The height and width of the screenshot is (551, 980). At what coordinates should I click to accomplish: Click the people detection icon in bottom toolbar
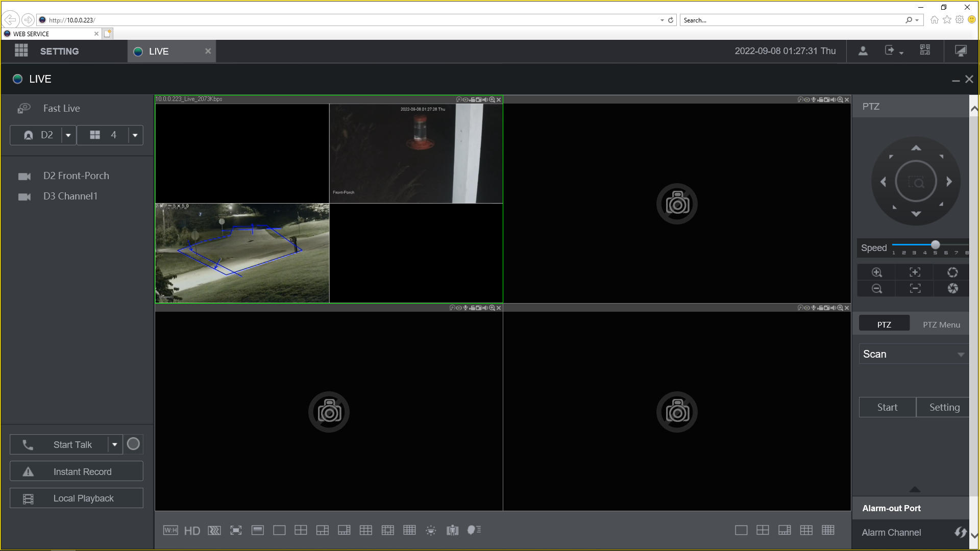452,531
